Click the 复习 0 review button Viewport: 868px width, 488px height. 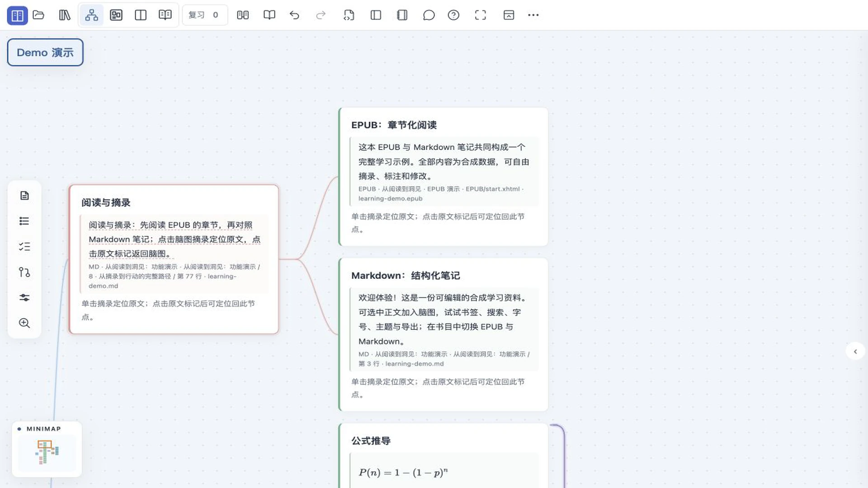coord(205,15)
